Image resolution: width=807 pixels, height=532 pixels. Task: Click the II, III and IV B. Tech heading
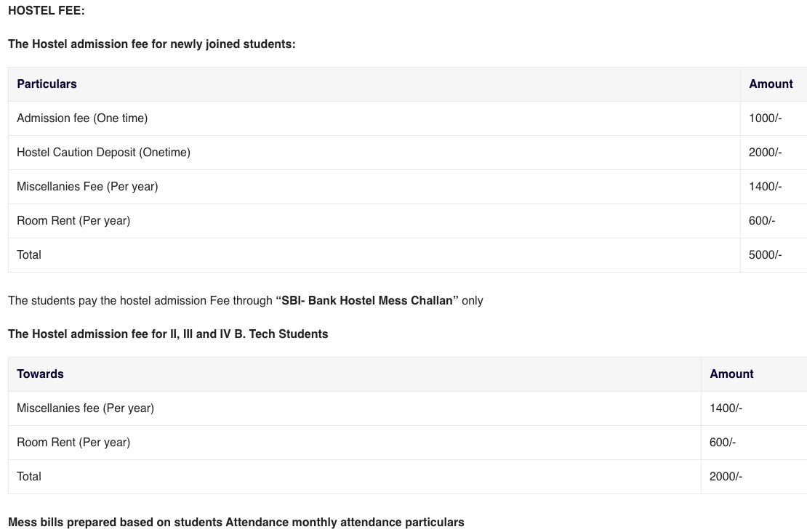pyautogui.click(x=168, y=334)
